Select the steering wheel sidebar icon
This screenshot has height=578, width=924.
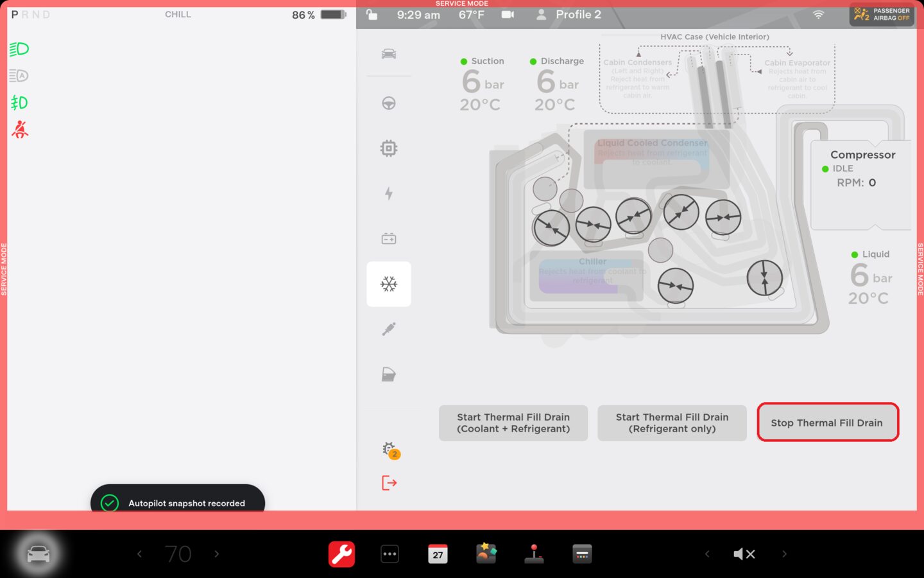388,103
